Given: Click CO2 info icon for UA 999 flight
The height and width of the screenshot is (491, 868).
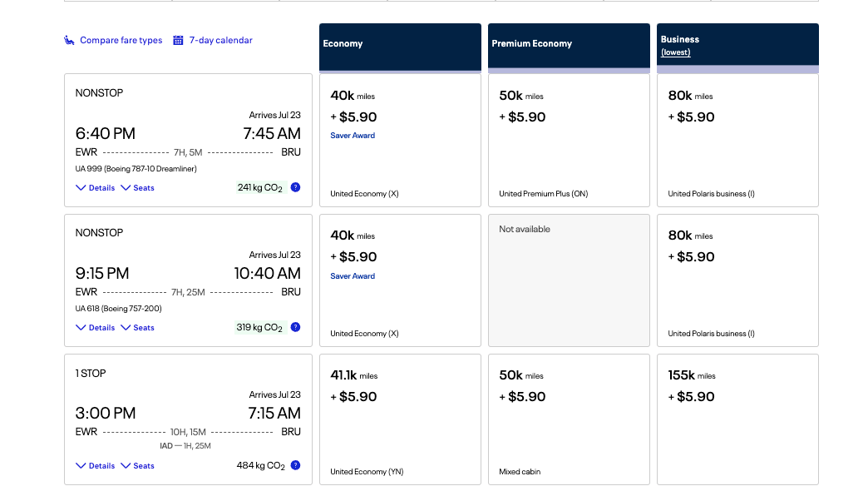Looking at the screenshot, I should pyautogui.click(x=296, y=187).
